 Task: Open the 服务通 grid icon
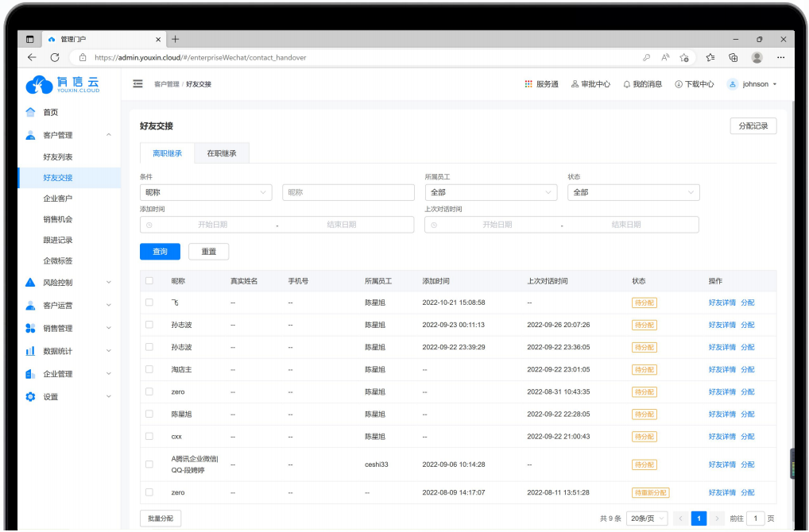[x=528, y=84]
